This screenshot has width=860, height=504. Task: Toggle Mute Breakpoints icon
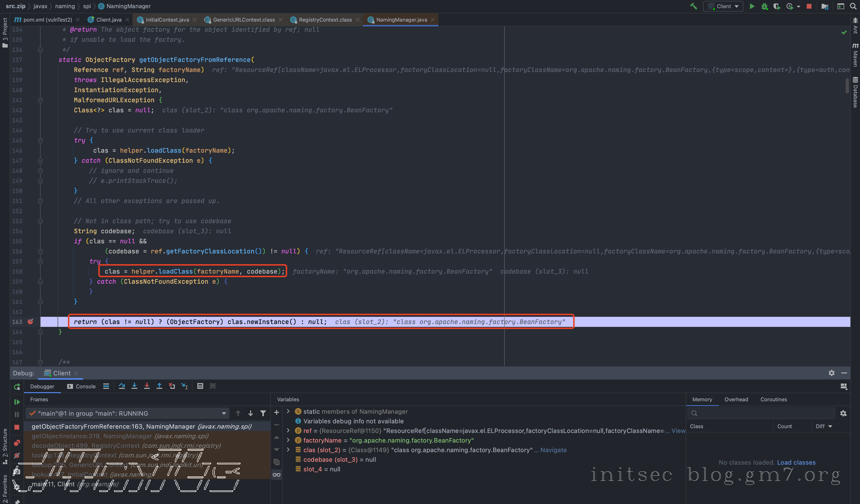coord(17,456)
